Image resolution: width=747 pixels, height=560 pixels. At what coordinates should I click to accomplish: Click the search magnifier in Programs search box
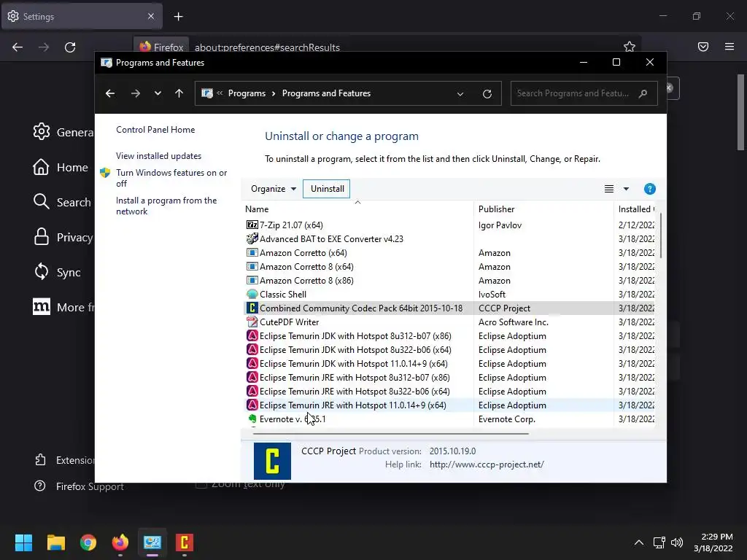click(x=643, y=93)
